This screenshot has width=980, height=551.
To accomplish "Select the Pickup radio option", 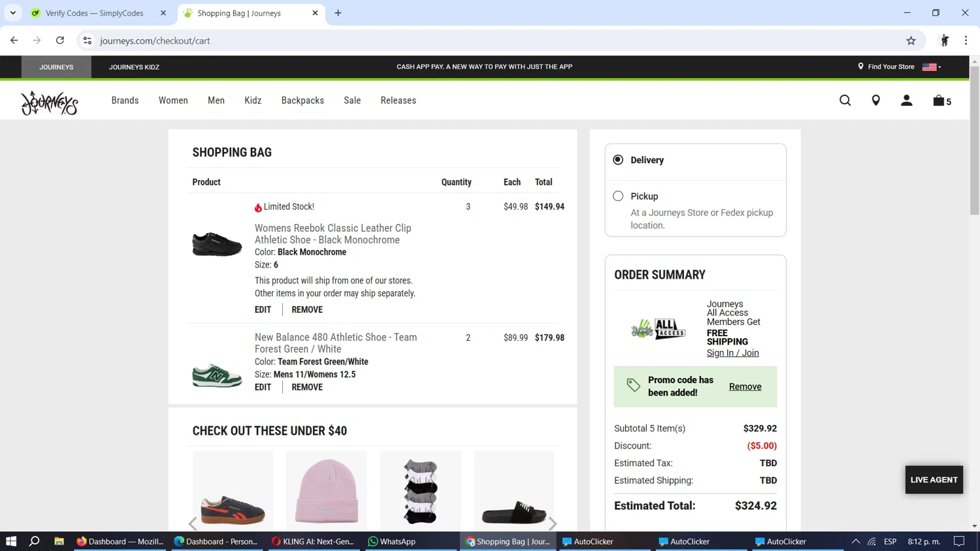I will pyautogui.click(x=618, y=196).
